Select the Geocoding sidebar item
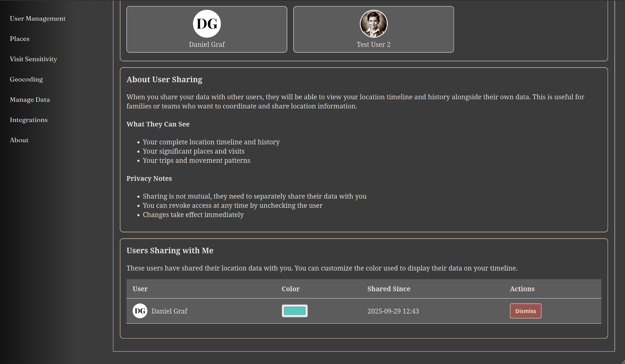Image resolution: width=625 pixels, height=364 pixels. point(26,80)
